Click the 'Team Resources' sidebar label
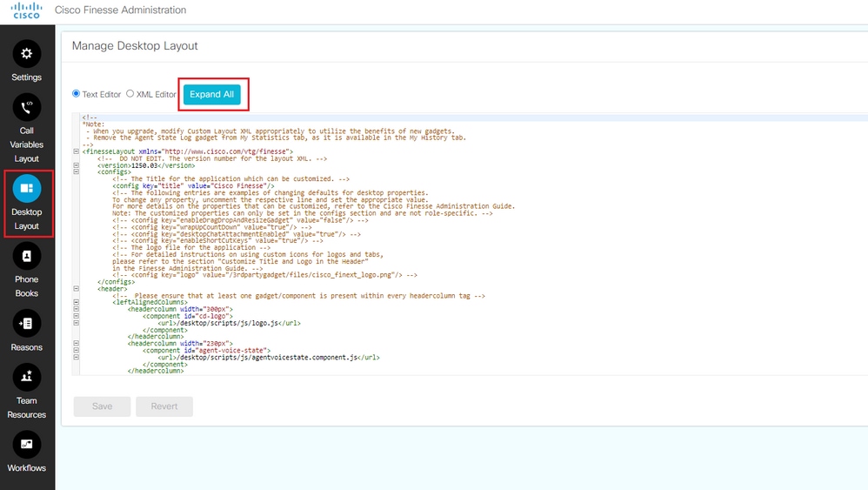Viewport: 868px width, 490px height. 27,407
